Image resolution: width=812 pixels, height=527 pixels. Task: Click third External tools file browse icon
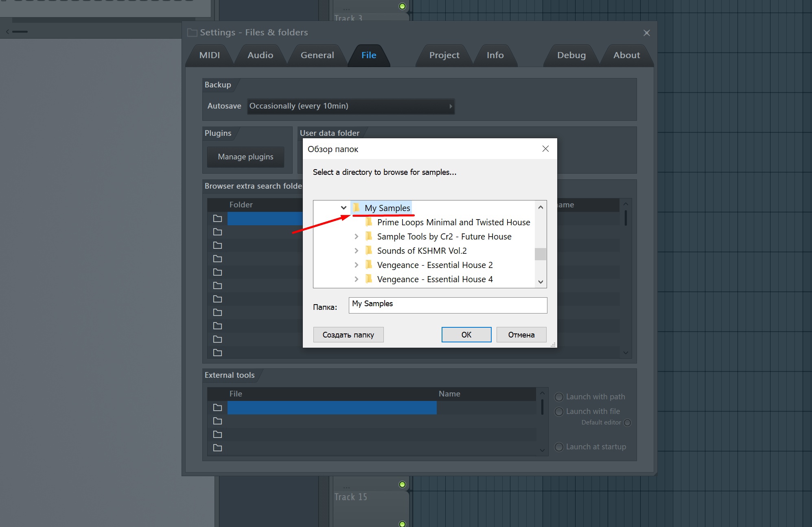click(x=218, y=434)
